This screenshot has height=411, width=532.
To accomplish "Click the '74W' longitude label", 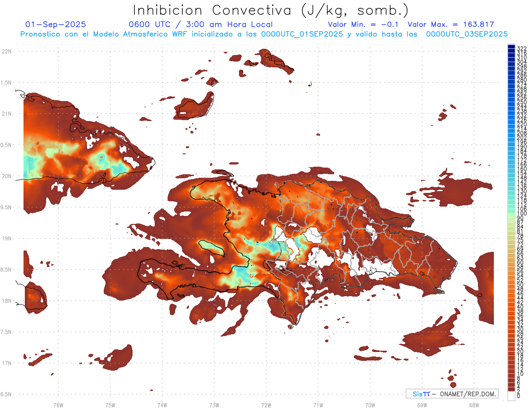I will tap(162, 405).
